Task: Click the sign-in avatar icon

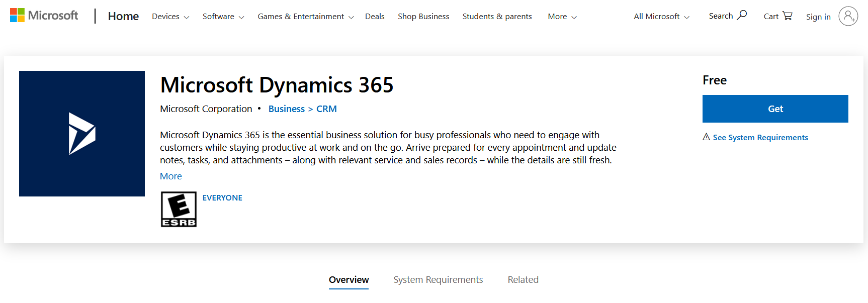Action: (x=848, y=16)
